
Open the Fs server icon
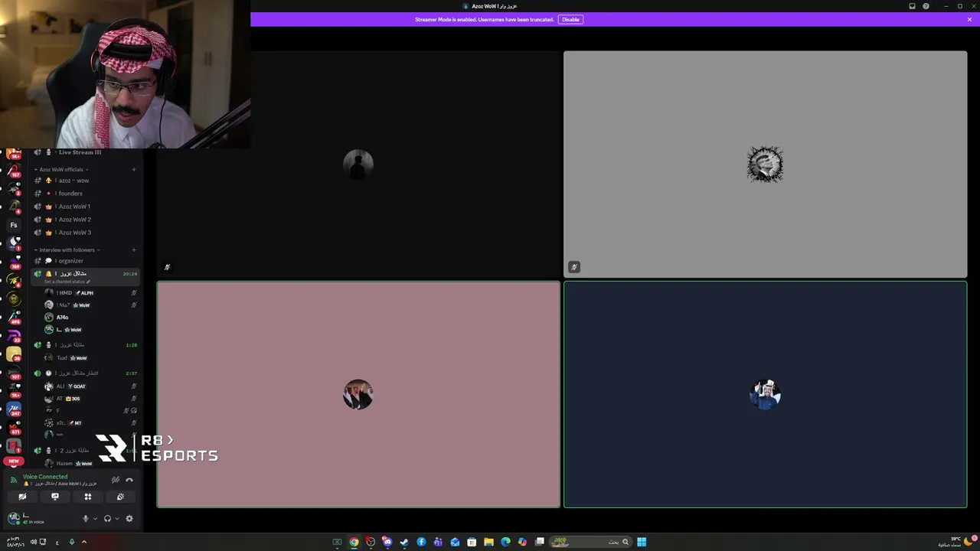pos(14,225)
